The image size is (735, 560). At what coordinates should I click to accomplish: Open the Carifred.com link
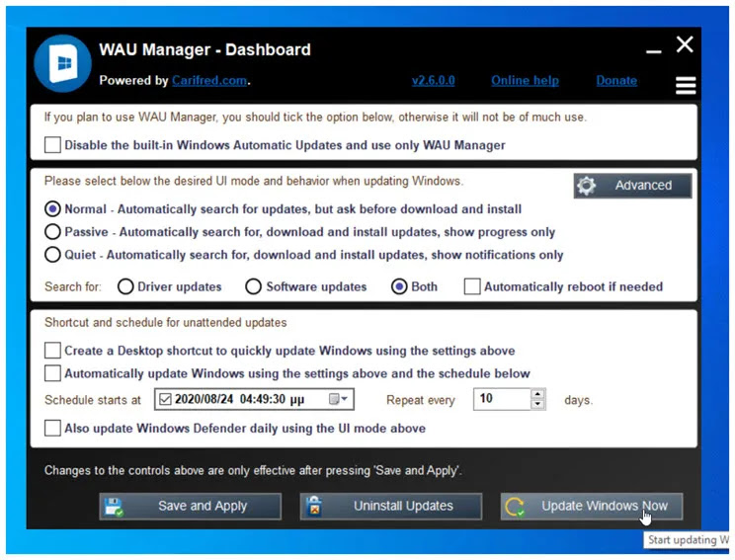tap(209, 81)
